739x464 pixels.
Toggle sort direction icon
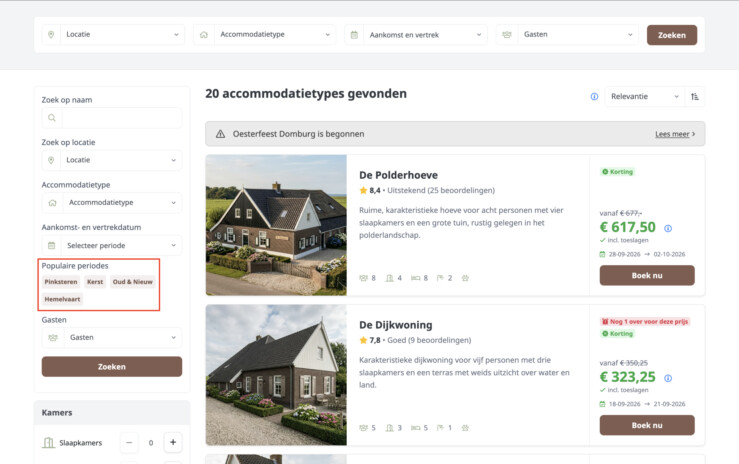[x=695, y=97]
